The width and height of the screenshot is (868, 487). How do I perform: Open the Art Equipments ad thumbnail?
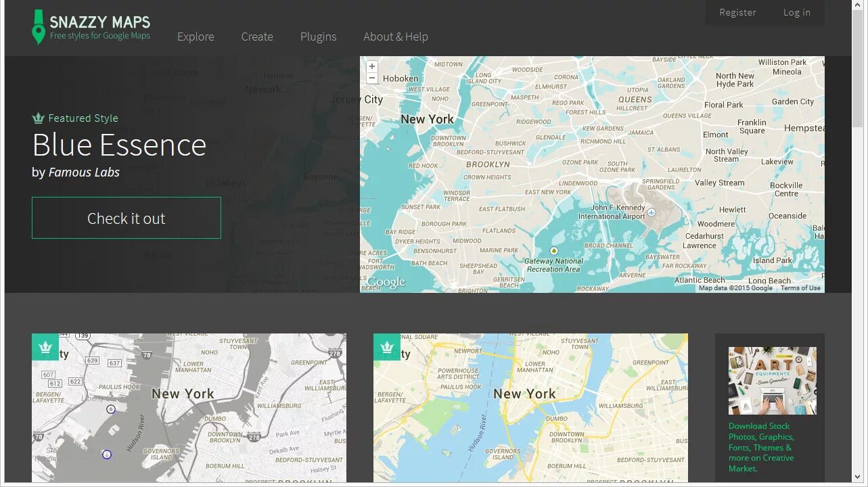point(773,381)
